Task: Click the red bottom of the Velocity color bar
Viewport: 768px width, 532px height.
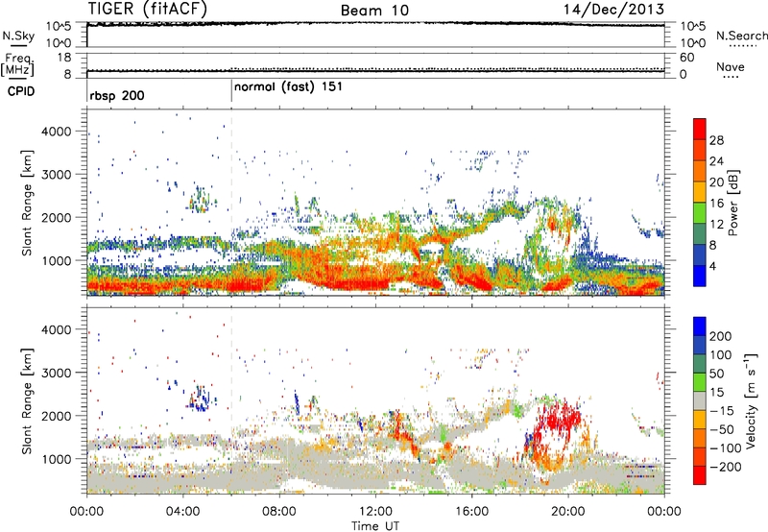Action: [x=700, y=475]
